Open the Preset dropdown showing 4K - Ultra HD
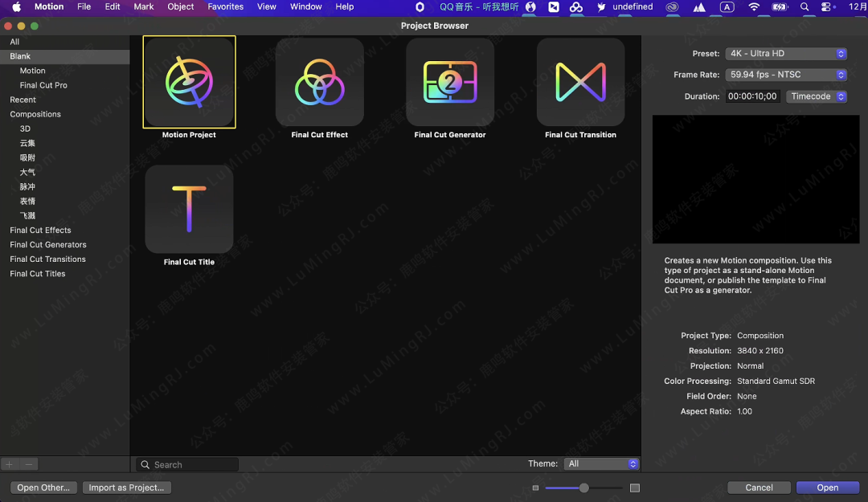This screenshot has height=502, width=868. click(x=786, y=54)
